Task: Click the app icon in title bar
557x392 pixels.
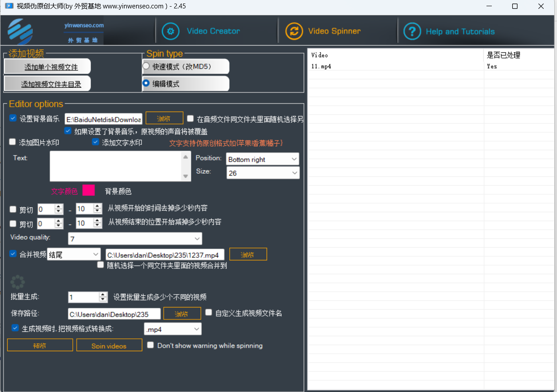Action: pos(9,6)
